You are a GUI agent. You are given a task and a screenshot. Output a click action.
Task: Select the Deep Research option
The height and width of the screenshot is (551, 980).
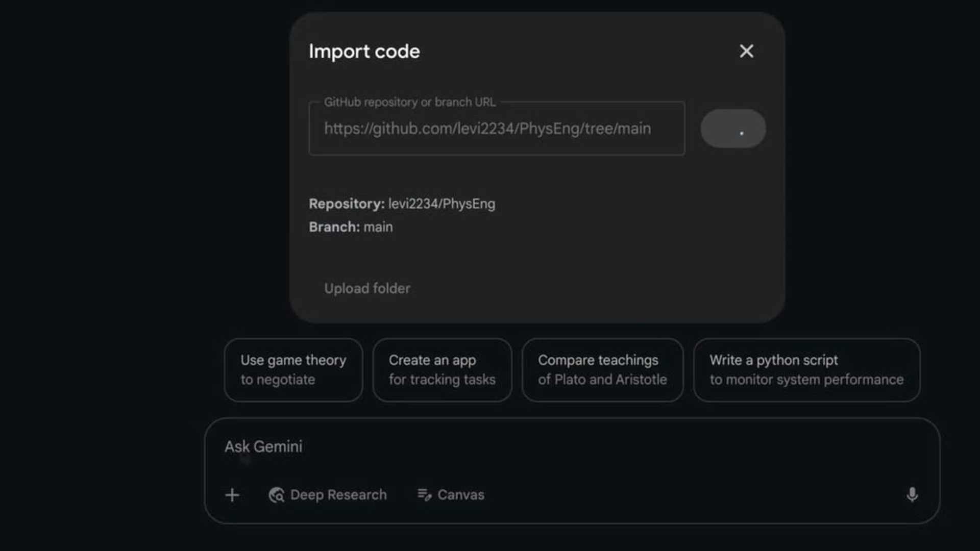[328, 494]
